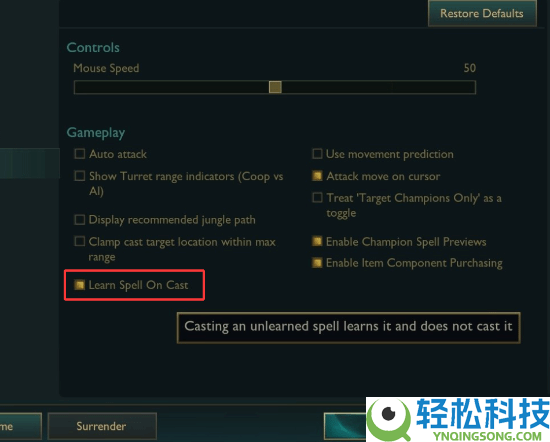Uncheck Enable Champion Spell Previews
Viewport: 550px width, 442px height.
tap(317, 241)
